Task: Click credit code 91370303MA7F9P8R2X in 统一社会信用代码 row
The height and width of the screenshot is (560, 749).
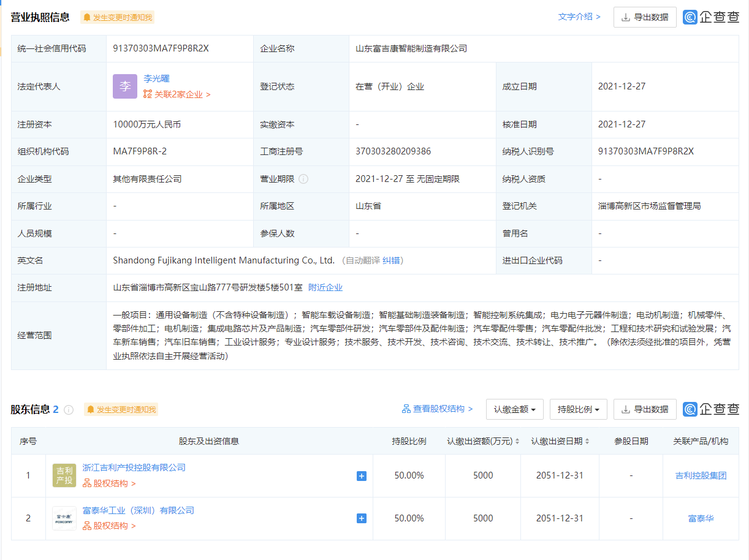Action: tap(161, 48)
